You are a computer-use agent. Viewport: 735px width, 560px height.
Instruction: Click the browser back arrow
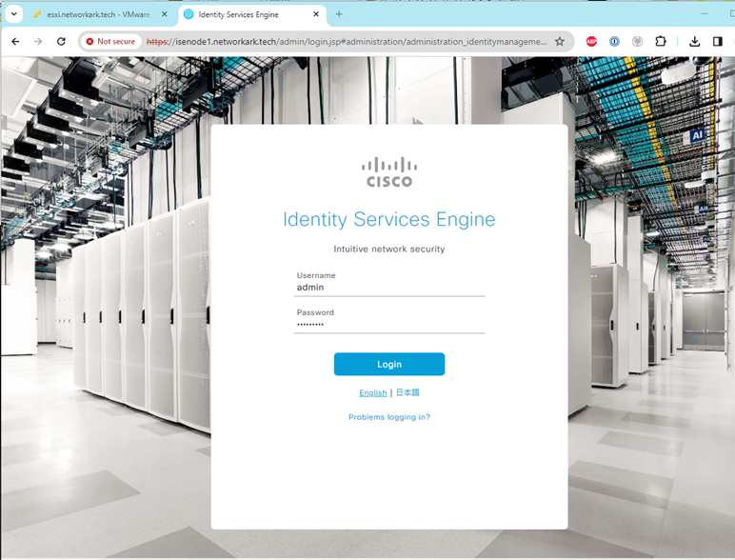click(15, 42)
